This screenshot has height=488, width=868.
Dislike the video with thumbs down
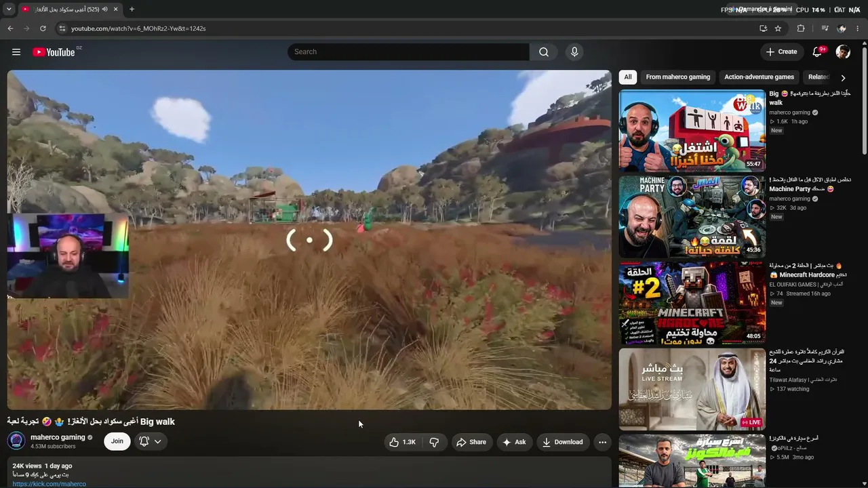tap(435, 442)
